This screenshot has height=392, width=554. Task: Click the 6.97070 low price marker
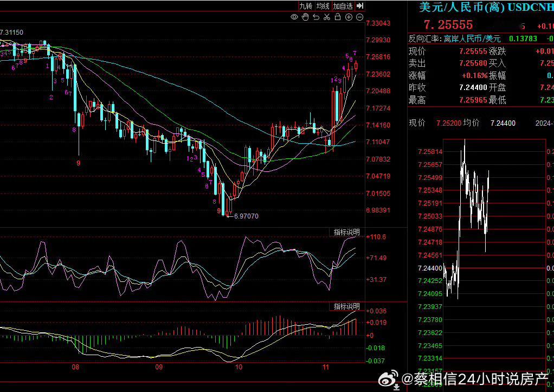click(246, 216)
